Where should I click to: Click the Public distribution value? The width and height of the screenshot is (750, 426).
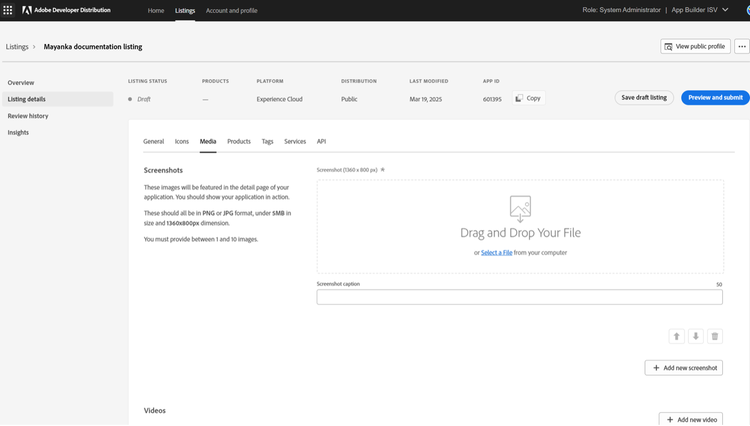point(349,99)
